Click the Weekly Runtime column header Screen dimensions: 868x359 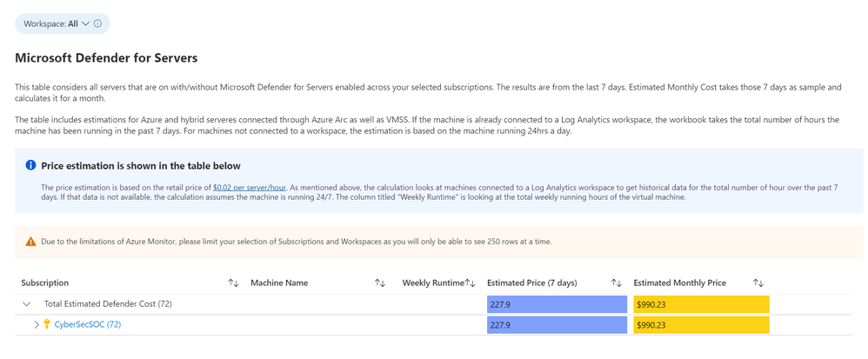pyautogui.click(x=433, y=283)
